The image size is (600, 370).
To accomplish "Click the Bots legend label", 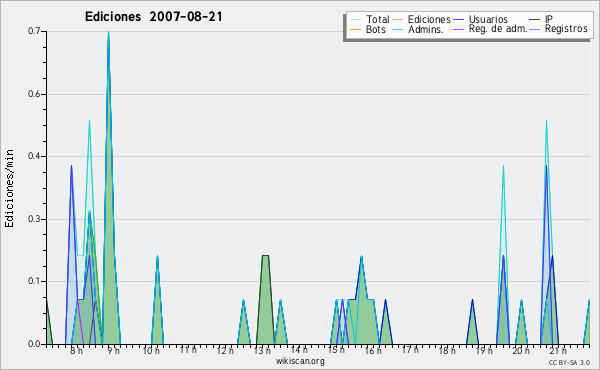I will pyautogui.click(x=375, y=29).
